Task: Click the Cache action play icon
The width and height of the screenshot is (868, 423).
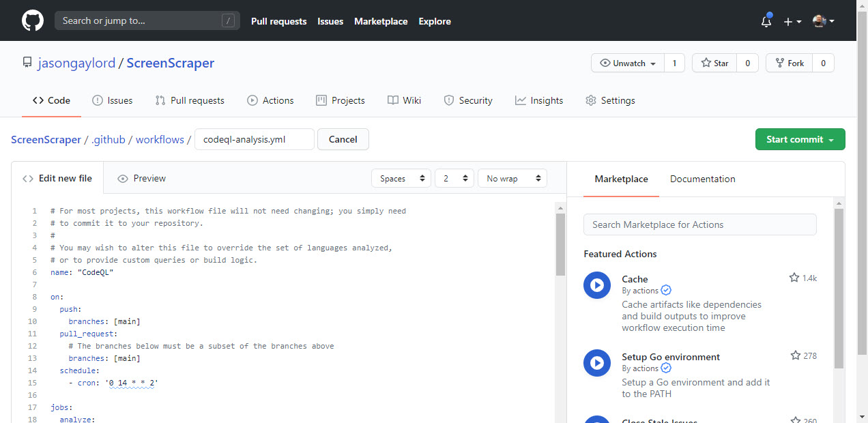Action: coord(597,285)
